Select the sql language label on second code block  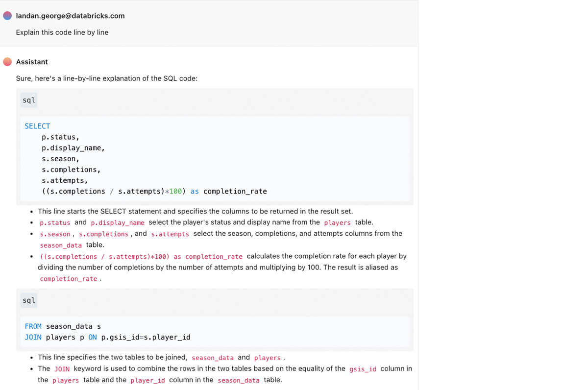coord(28,300)
